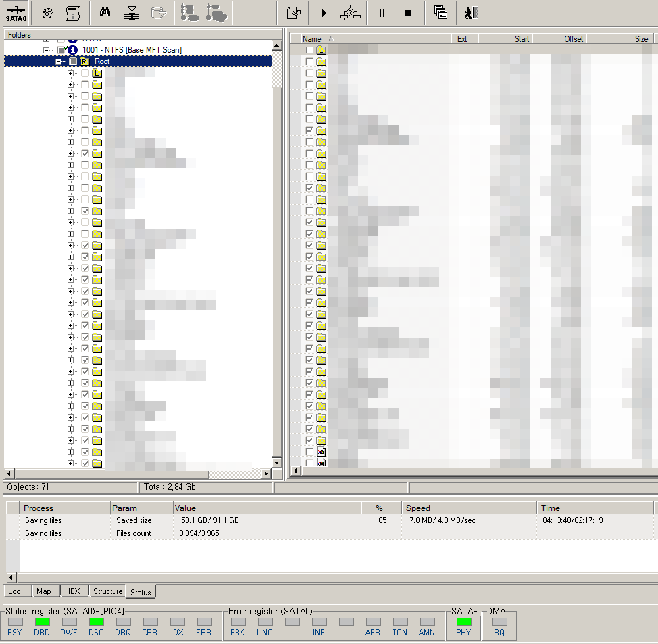The height and width of the screenshot is (644, 658).
Task: Click the ABR error register indicator
Action: [373, 622]
